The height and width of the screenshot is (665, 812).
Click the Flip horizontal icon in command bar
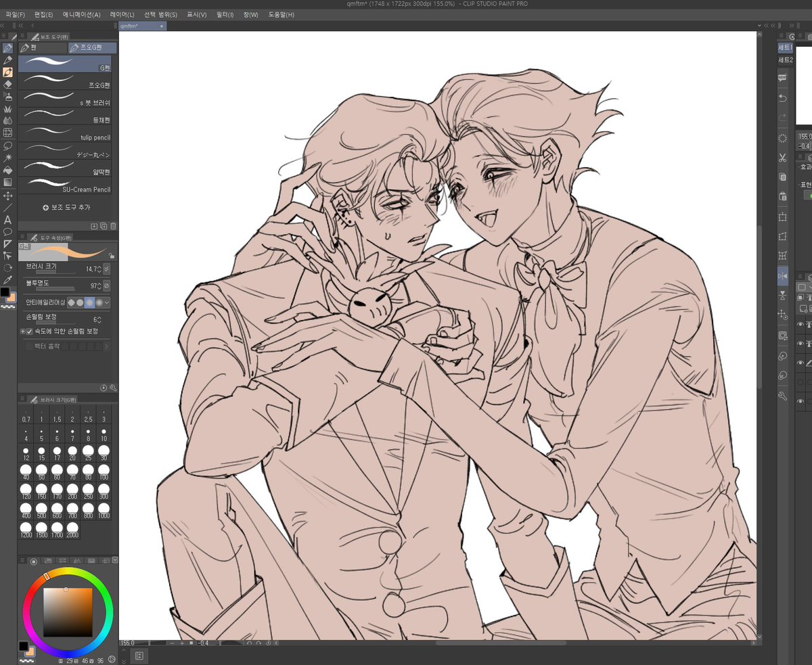(x=783, y=275)
